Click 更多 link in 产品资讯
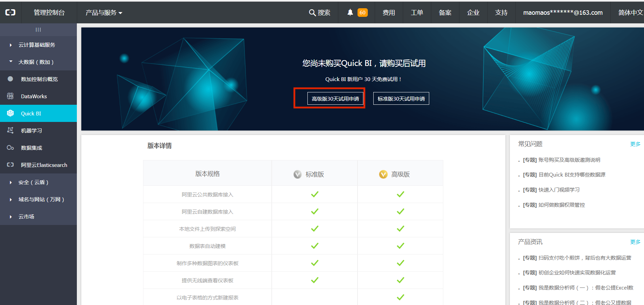 point(635,242)
